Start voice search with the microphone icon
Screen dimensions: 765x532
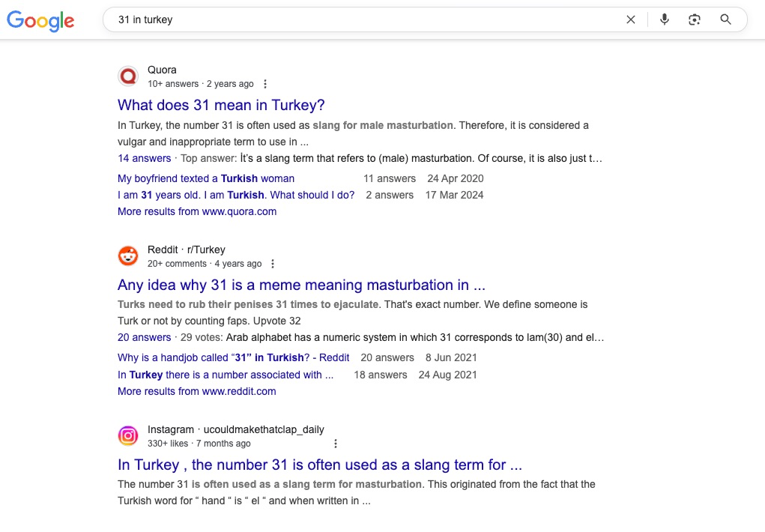(x=664, y=19)
